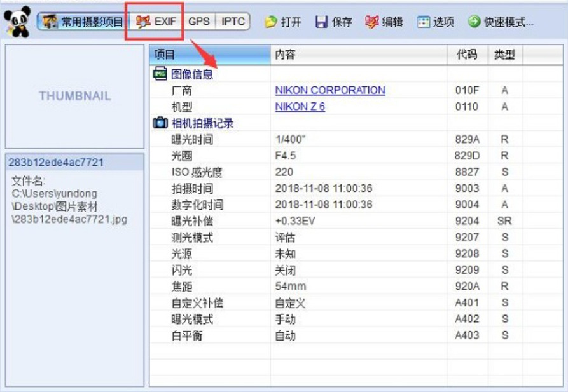
Task: Click the 1/400" exposure value
Action: pos(290,139)
